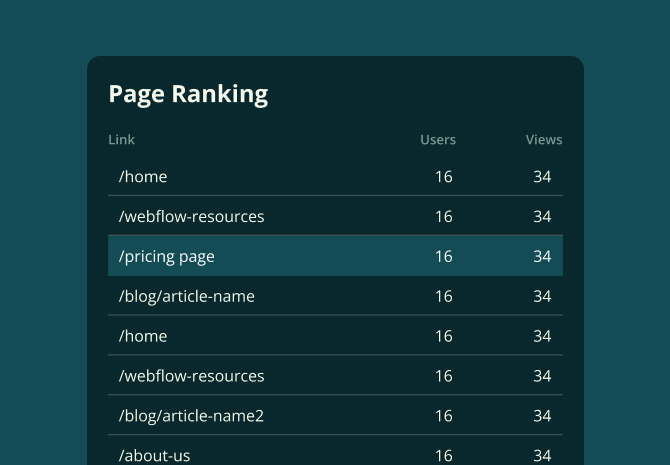670x465 pixels.
Task: Click Views value in /about-us row
Action: point(542,456)
